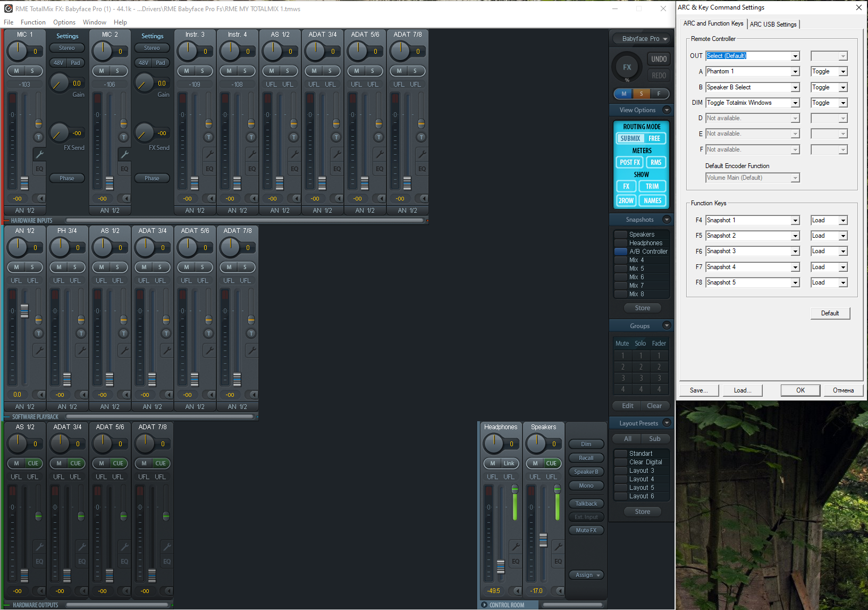Mute the MIC 1 channel
This screenshot has height=610, width=868.
(16, 71)
